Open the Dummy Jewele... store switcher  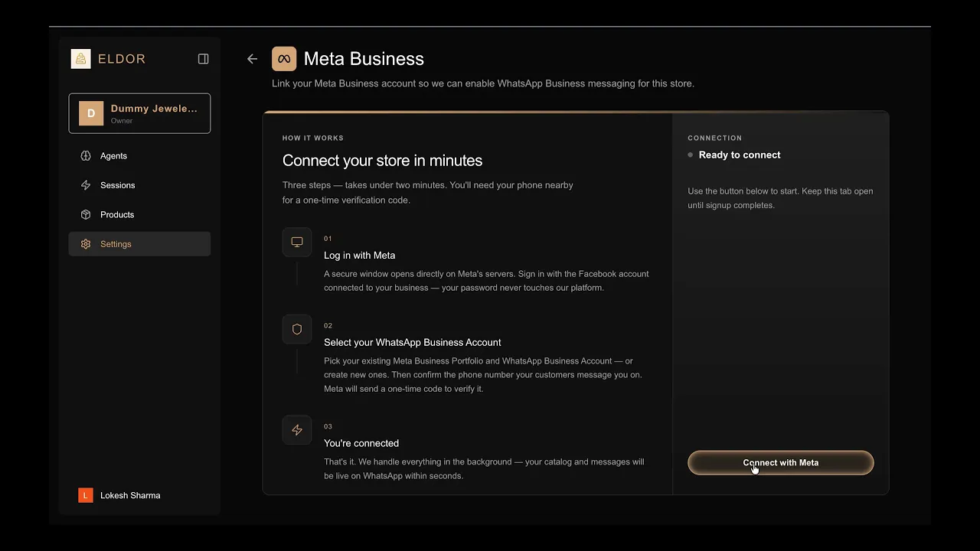click(139, 113)
